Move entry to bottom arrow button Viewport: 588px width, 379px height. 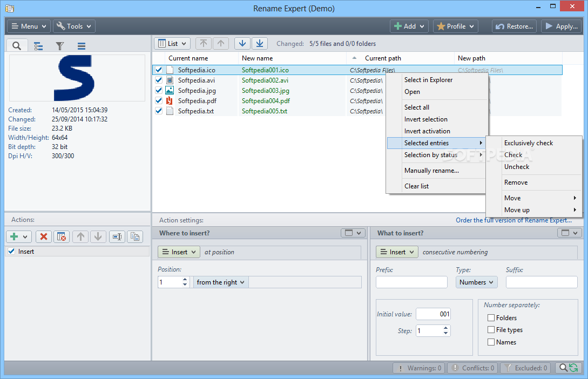coord(260,44)
